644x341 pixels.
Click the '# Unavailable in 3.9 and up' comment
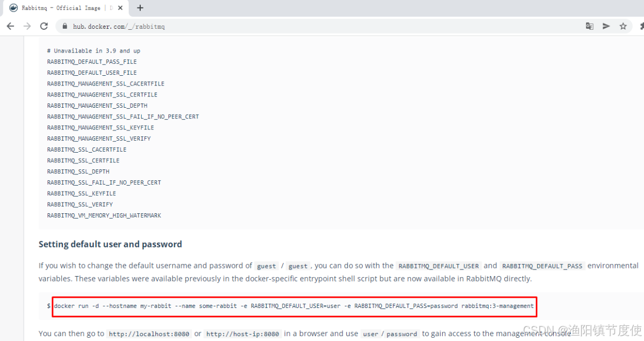pyautogui.click(x=94, y=51)
